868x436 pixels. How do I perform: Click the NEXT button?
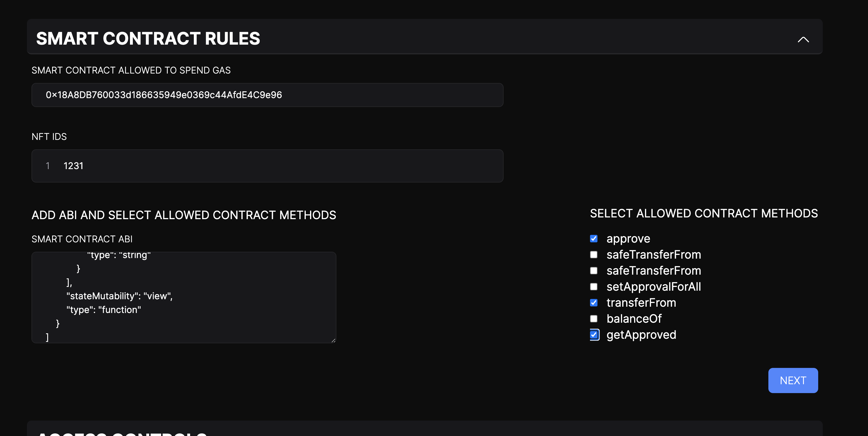tap(793, 380)
